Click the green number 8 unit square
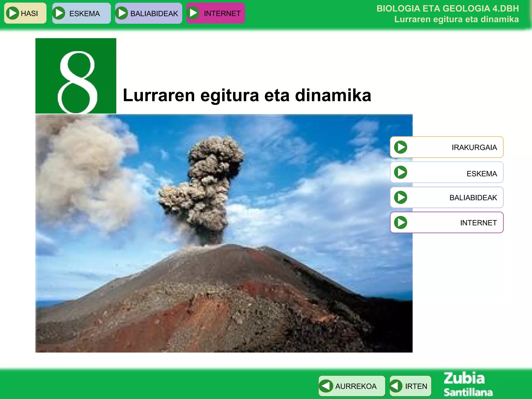 (x=76, y=76)
